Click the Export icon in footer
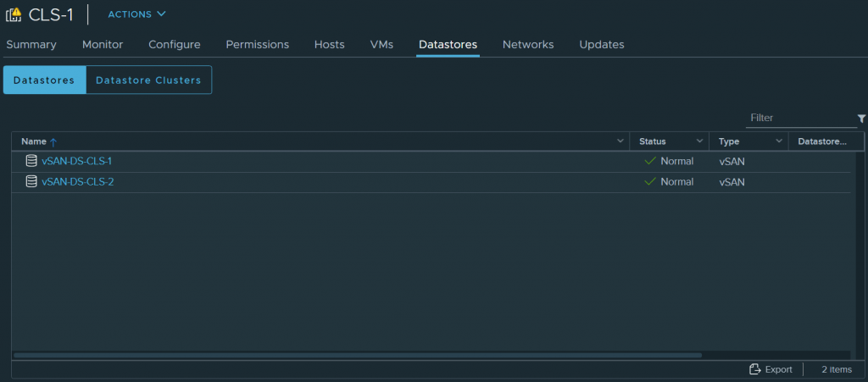Viewport: 868px width, 382px height. pos(754,369)
